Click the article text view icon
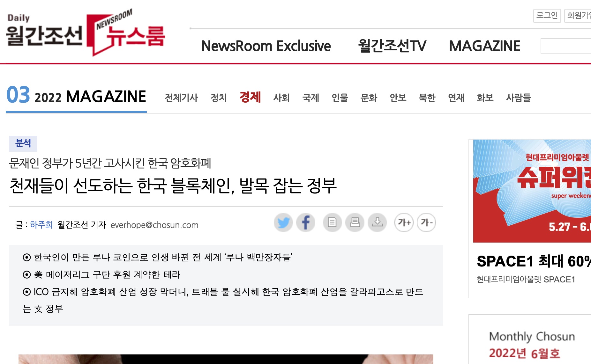 pyautogui.click(x=332, y=222)
